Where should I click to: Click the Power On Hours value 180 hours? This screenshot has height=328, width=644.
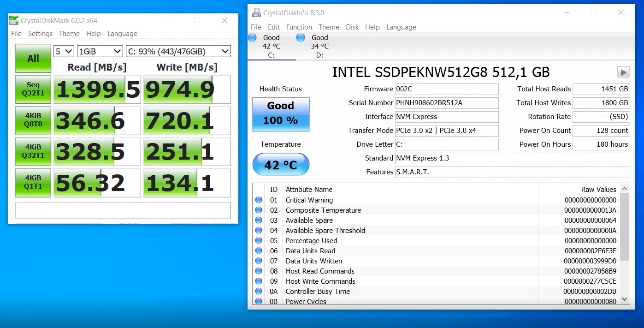[x=601, y=144]
